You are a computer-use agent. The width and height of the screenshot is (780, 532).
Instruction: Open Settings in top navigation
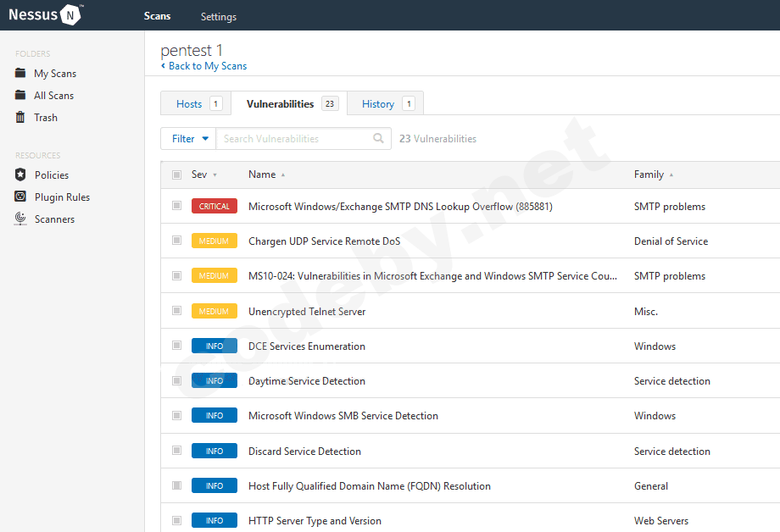[219, 17]
